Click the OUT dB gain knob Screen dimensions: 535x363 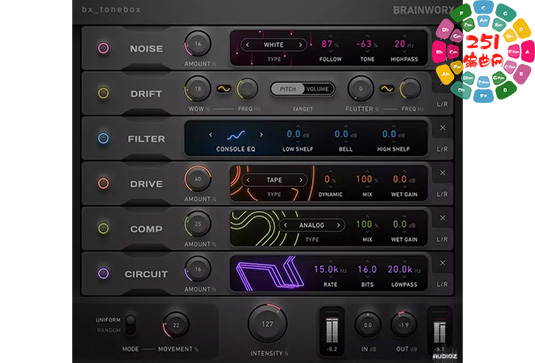tap(404, 325)
